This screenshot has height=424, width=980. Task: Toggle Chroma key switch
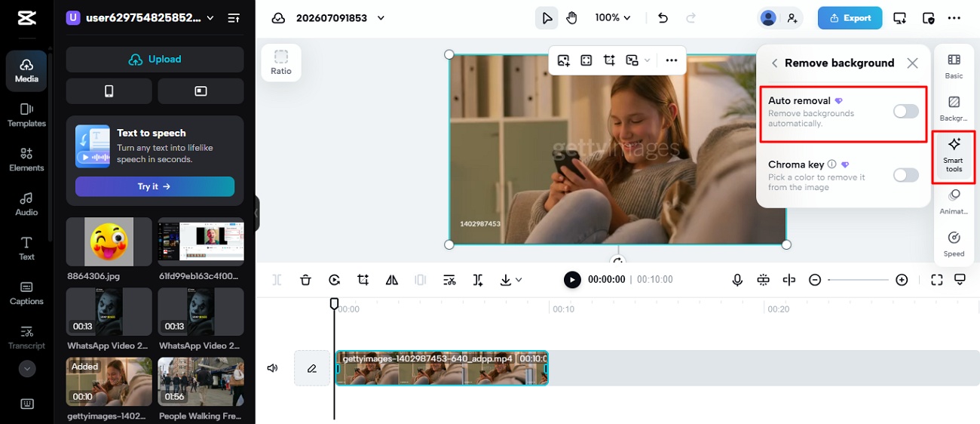pos(906,175)
